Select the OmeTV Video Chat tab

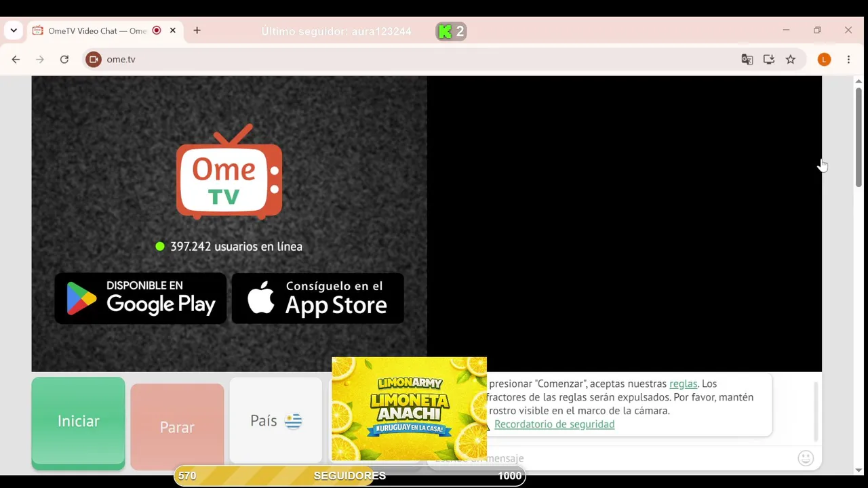click(104, 30)
